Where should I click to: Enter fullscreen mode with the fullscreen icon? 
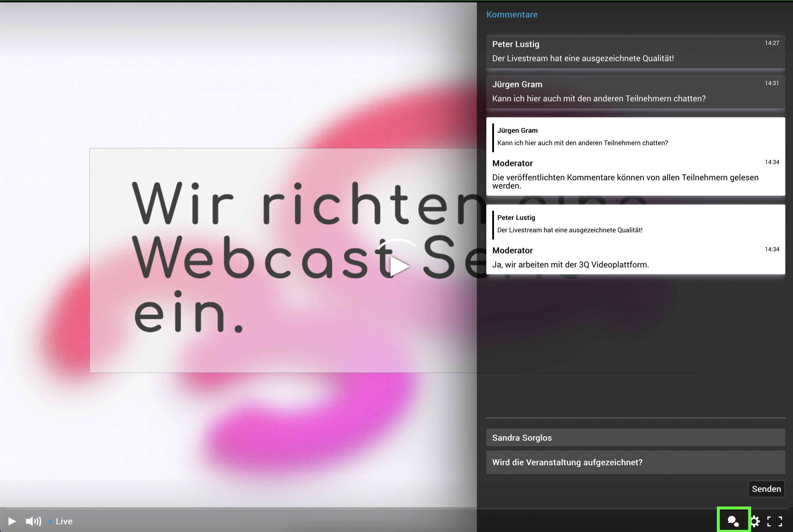[775, 521]
